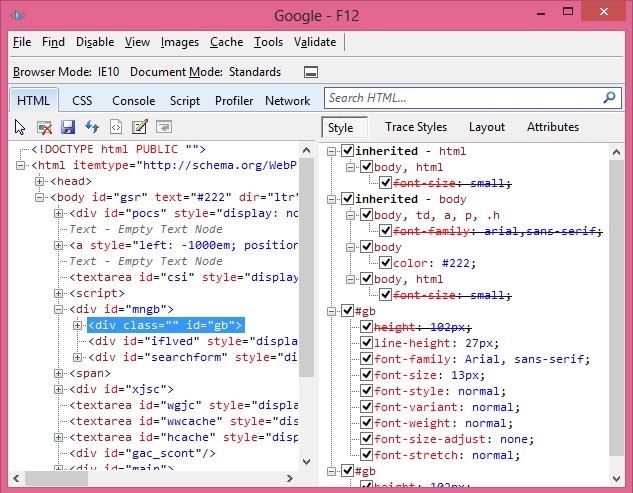The width and height of the screenshot is (633, 493).
Task: Uncheck the inherited - body checkbox
Action: coord(348,199)
